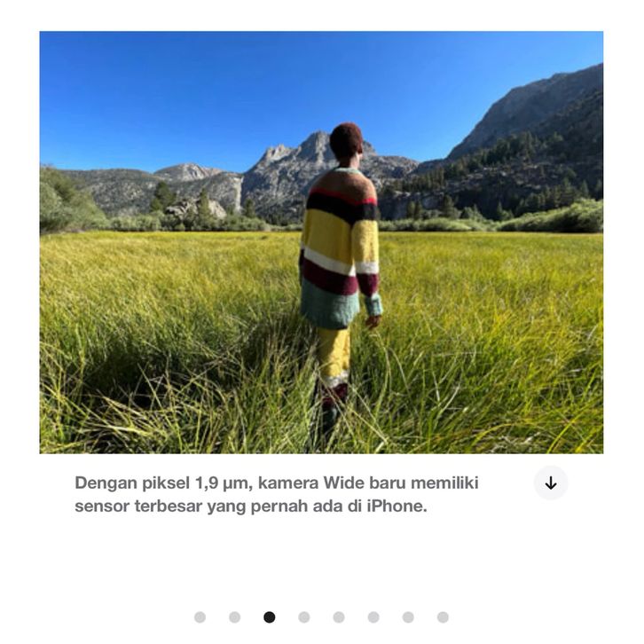
Task: Click the word "Wide" in the caption
Action: tap(343, 483)
